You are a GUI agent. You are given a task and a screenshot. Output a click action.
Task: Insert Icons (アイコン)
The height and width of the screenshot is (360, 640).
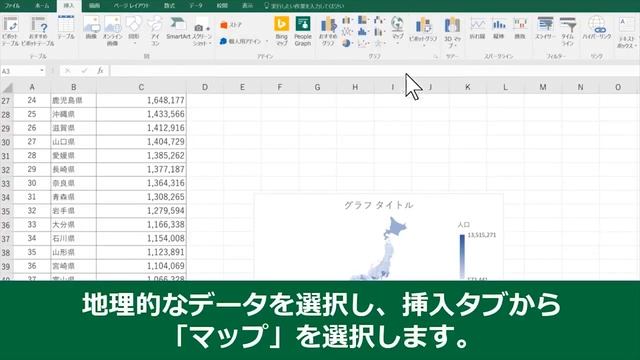click(155, 31)
